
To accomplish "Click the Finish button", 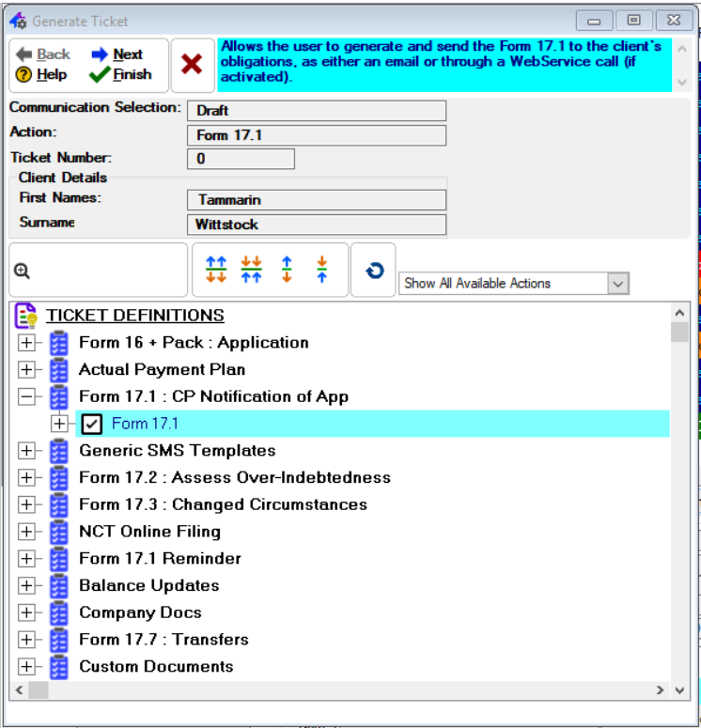I will tap(120, 74).
